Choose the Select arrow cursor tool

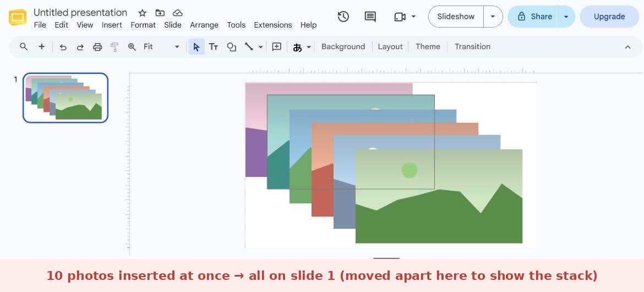click(197, 47)
